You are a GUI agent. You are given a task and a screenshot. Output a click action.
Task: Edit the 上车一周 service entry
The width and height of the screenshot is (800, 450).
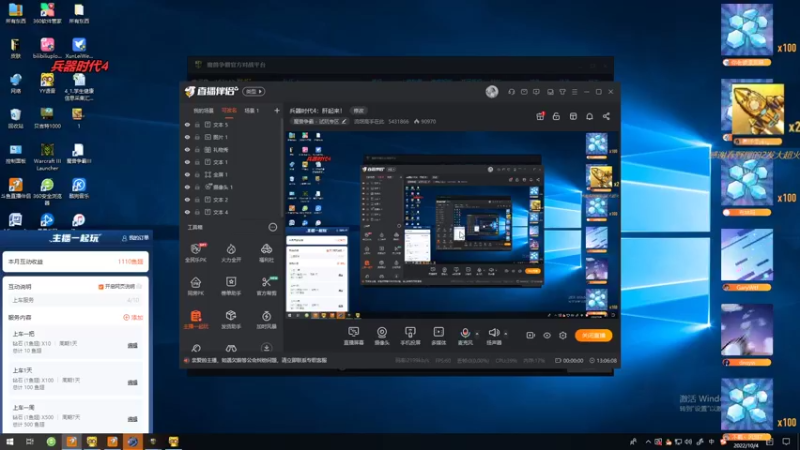tap(133, 419)
